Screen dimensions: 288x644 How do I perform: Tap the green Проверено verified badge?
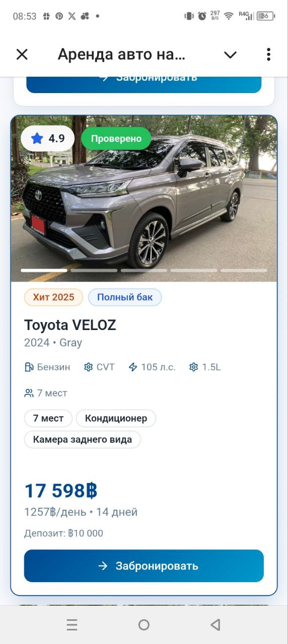pyautogui.click(x=116, y=138)
